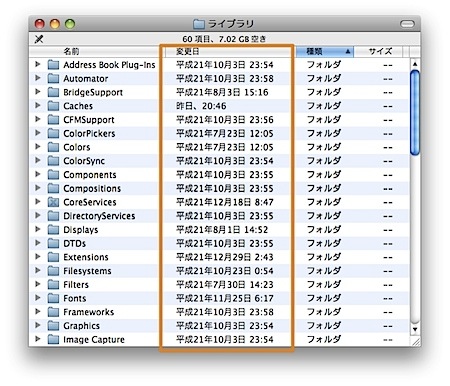The image size is (450, 386).
Task: Click the Colors folder name
Action: point(77,147)
